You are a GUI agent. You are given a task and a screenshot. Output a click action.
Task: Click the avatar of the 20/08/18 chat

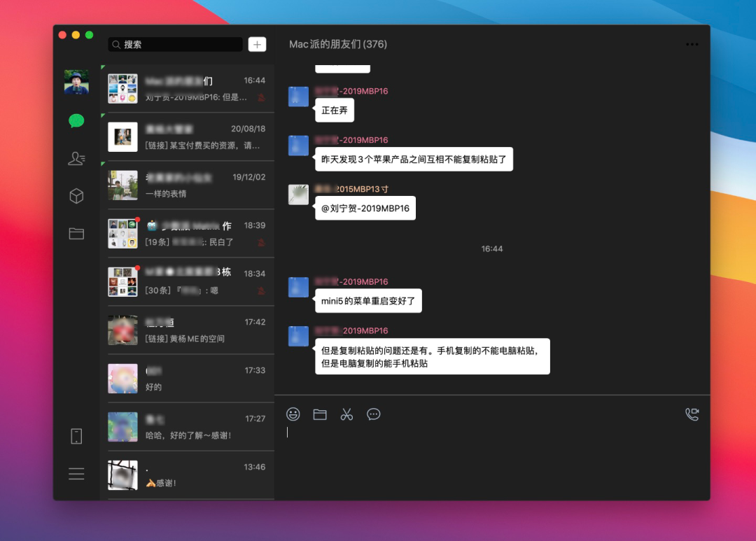tap(122, 137)
